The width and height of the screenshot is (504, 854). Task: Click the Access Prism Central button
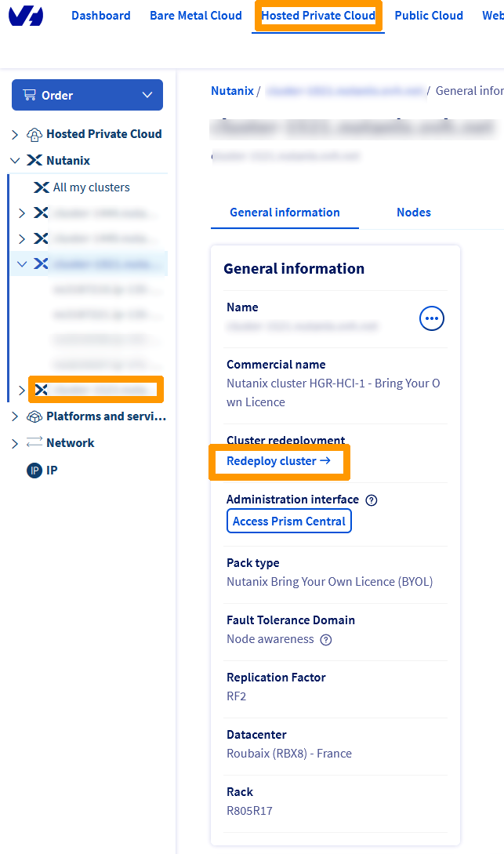pos(288,521)
